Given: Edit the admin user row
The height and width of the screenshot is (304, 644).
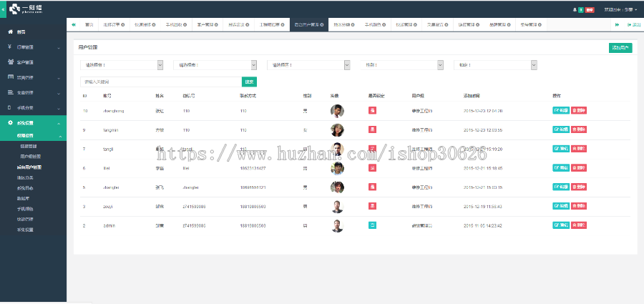Looking at the screenshot, I should (561, 225).
